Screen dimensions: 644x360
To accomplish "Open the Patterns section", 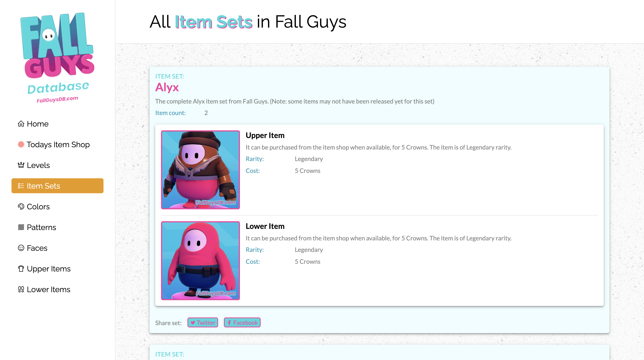I will click(x=41, y=227).
